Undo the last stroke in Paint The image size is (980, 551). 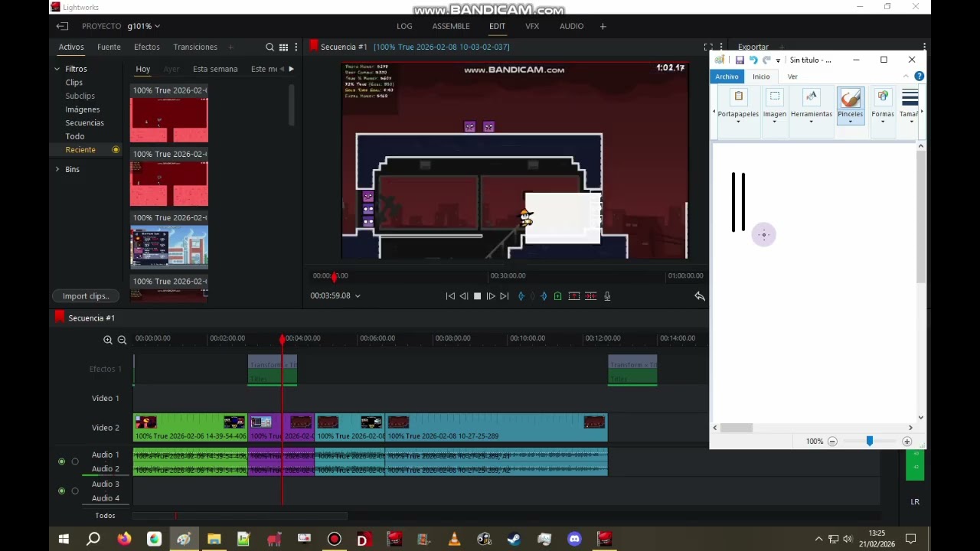point(753,60)
